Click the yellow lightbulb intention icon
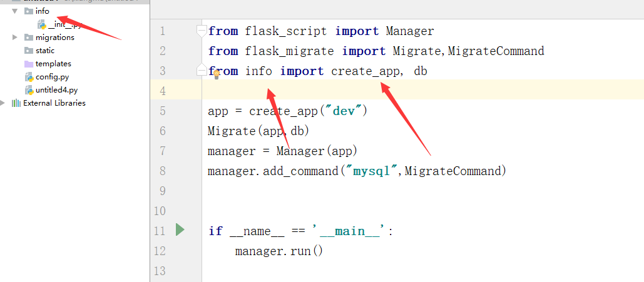The height and width of the screenshot is (282, 644). (217, 74)
